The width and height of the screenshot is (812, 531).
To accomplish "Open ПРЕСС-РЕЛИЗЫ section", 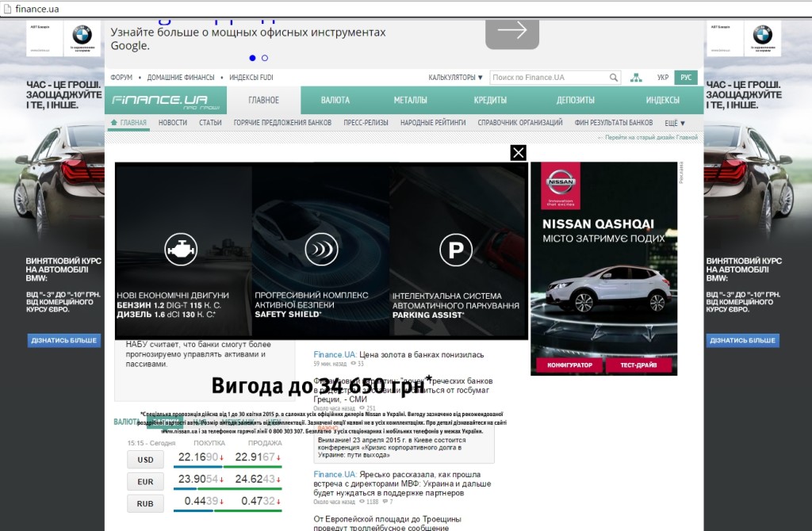I will pyautogui.click(x=366, y=123).
